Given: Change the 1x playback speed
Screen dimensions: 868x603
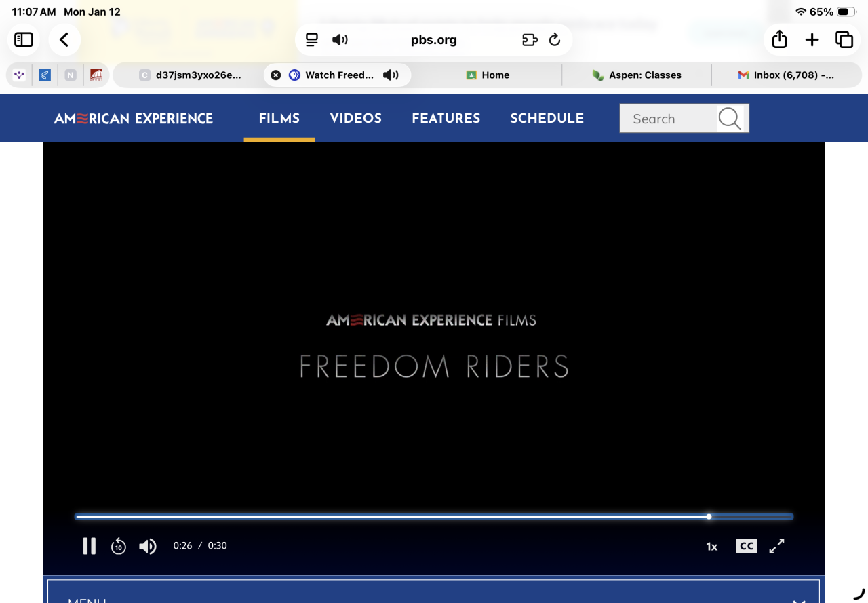Looking at the screenshot, I should tap(712, 547).
